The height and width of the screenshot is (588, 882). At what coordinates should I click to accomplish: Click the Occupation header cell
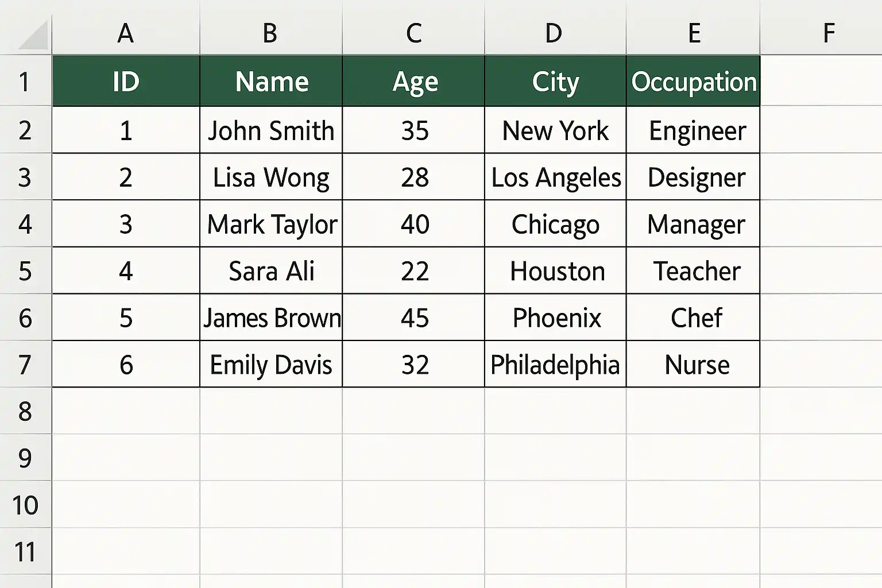click(693, 81)
